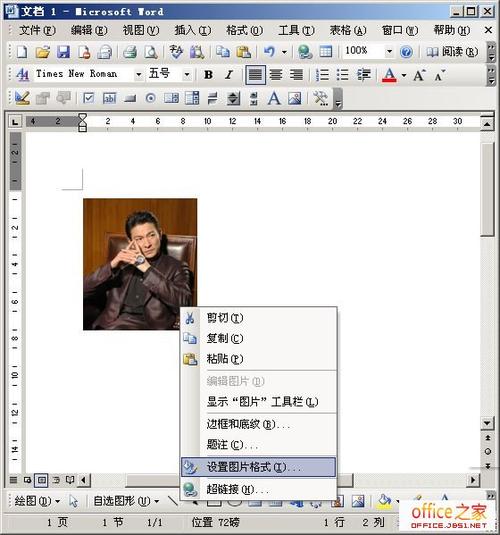Expand Control Toolbox toolbar options arrow
Image resolution: width=500 pixels, height=535 pixels.
338,99
